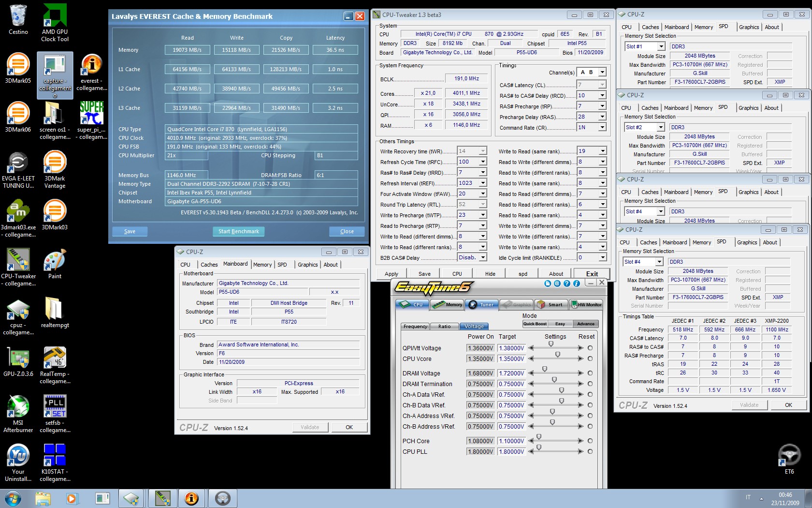Click Start Benchmark in Everest

[x=238, y=231]
